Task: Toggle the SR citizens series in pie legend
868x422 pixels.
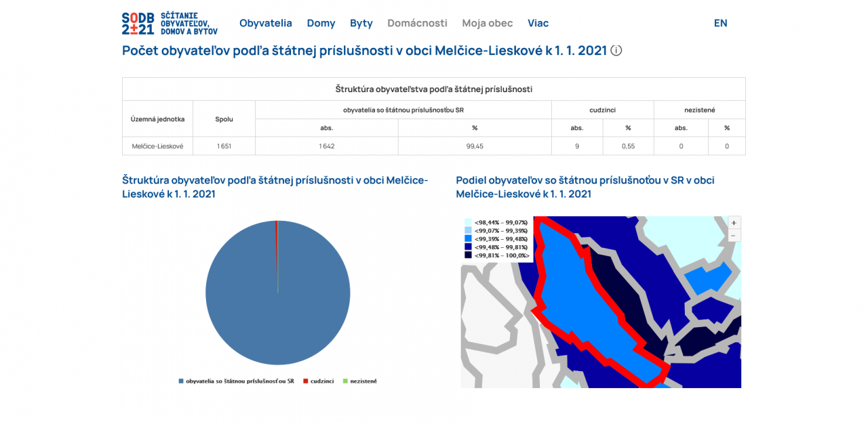Action: pos(236,381)
